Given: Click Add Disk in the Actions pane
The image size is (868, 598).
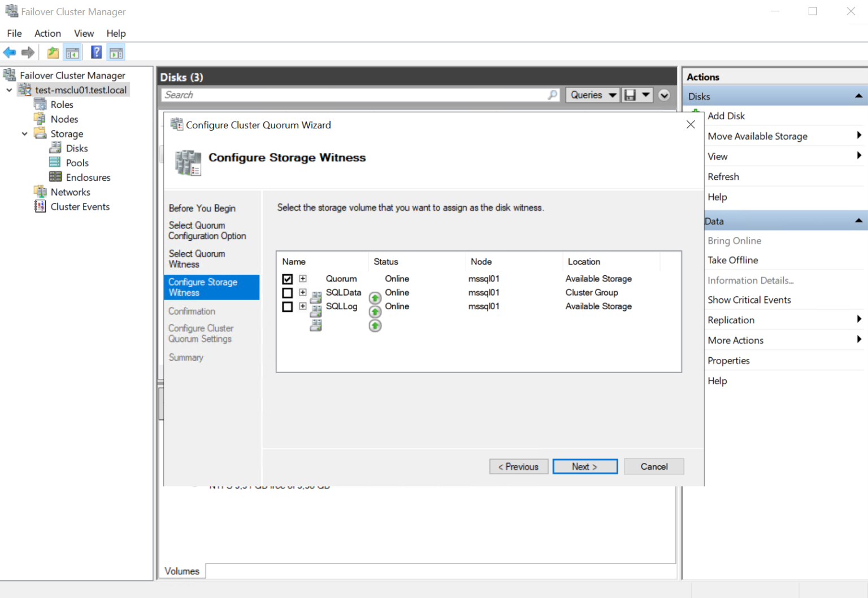Looking at the screenshot, I should [x=726, y=116].
